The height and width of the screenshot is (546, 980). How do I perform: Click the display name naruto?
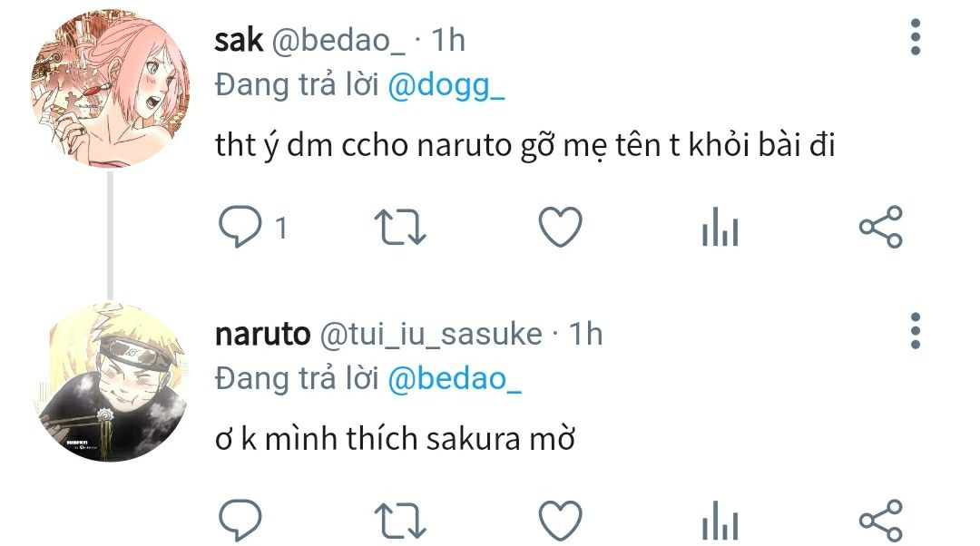[x=262, y=334]
